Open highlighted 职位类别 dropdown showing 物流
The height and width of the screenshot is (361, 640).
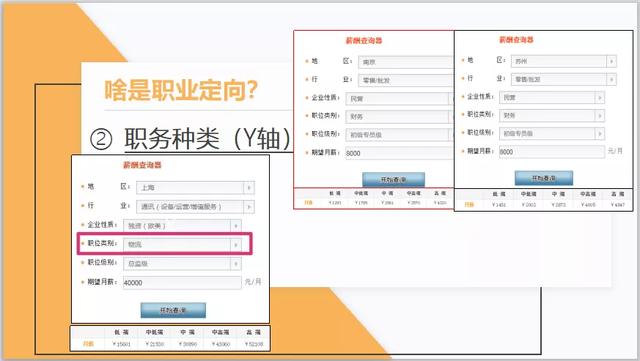tap(182, 244)
